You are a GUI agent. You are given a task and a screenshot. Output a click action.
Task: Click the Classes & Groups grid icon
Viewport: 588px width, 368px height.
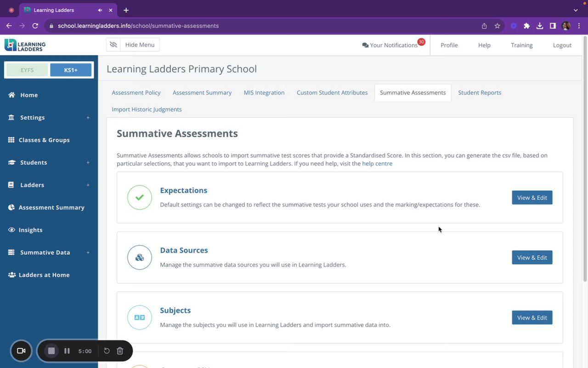(x=11, y=140)
